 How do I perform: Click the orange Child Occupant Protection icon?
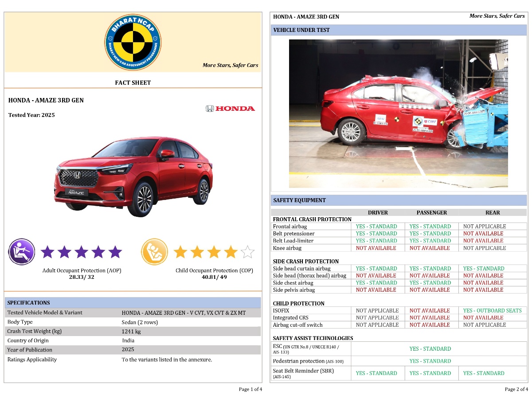point(154,251)
